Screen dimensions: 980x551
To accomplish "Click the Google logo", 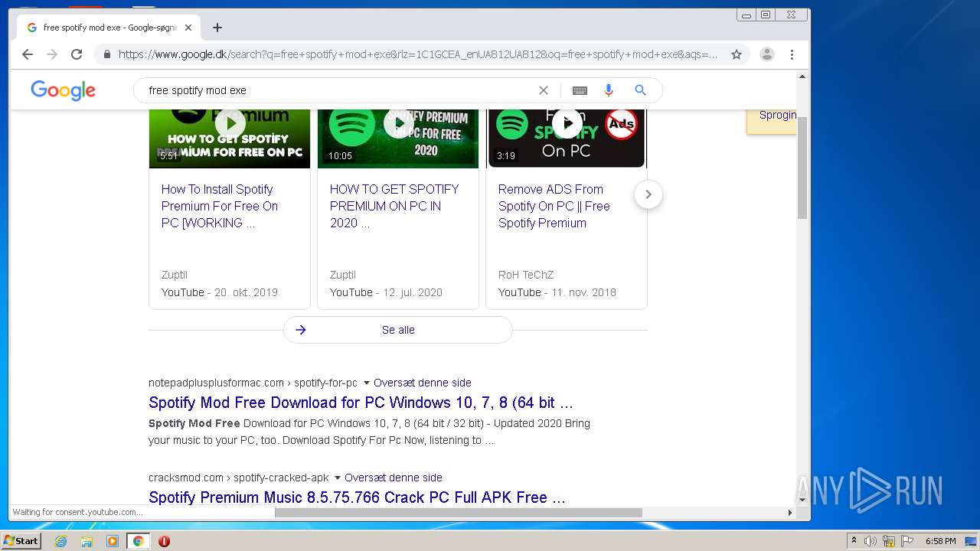I will 63,90.
